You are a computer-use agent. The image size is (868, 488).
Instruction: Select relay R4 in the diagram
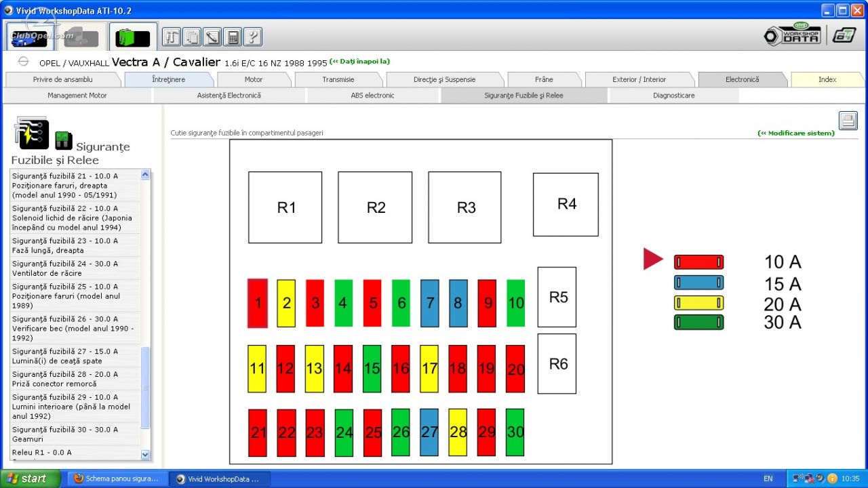click(x=566, y=205)
